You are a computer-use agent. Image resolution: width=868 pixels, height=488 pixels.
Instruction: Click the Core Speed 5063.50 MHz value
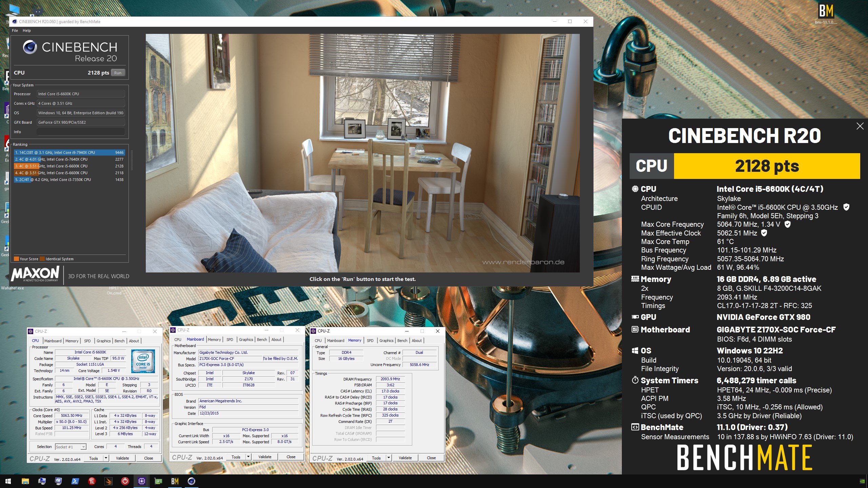pyautogui.click(x=72, y=416)
